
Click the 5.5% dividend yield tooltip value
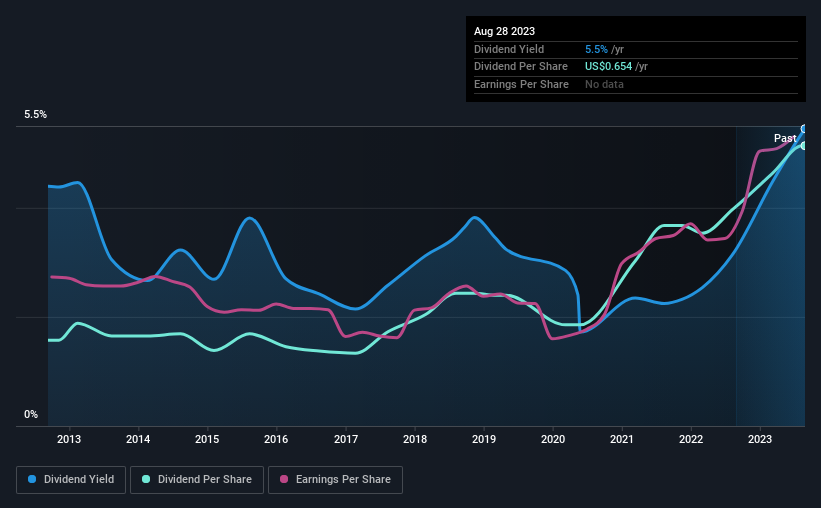596,49
